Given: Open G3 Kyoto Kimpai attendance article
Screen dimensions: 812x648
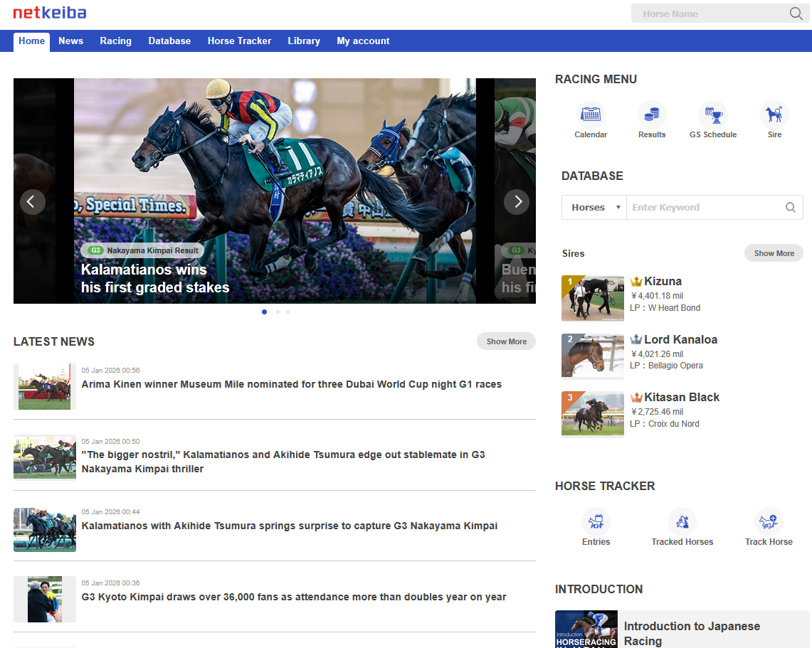Looking at the screenshot, I should [294, 597].
